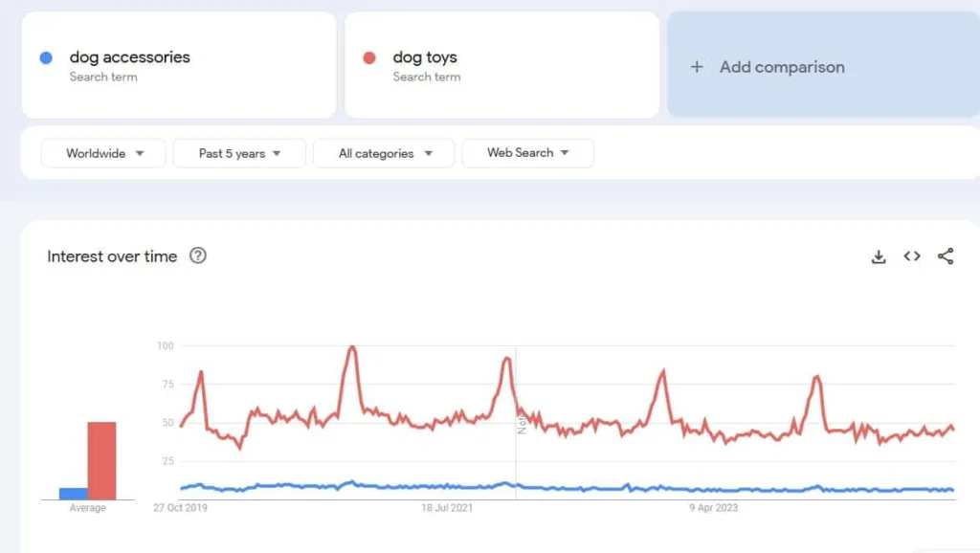
Task: Click the Add comparison text
Action: pos(782,67)
